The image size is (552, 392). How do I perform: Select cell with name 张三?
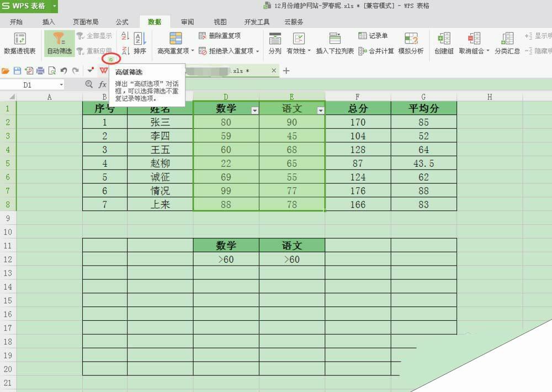click(x=160, y=122)
